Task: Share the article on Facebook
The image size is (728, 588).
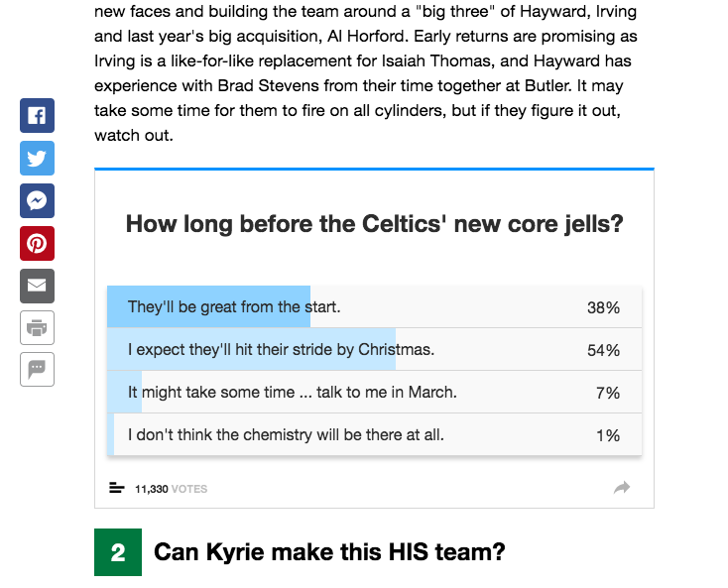Action: tap(37, 116)
